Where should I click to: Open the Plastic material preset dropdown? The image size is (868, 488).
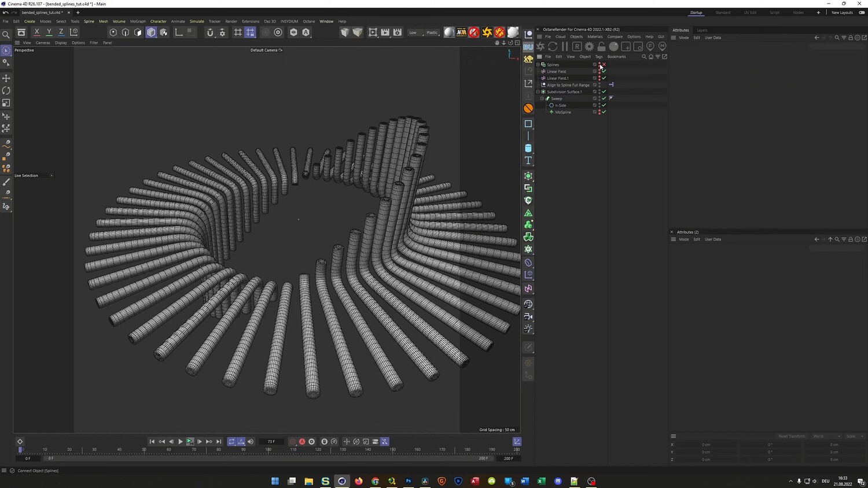tap(432, 32)
